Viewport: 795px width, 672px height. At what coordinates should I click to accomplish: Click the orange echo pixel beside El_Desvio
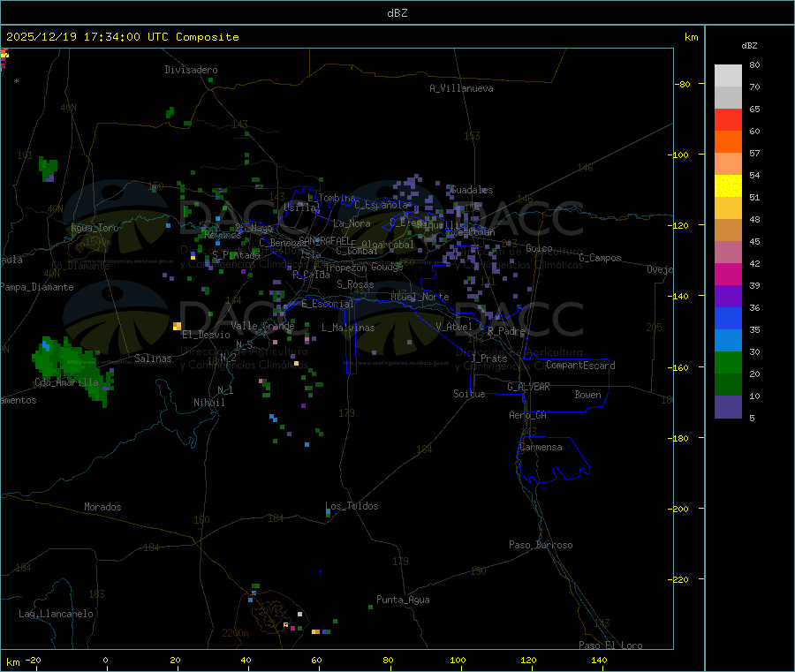[x=178, y=326]
